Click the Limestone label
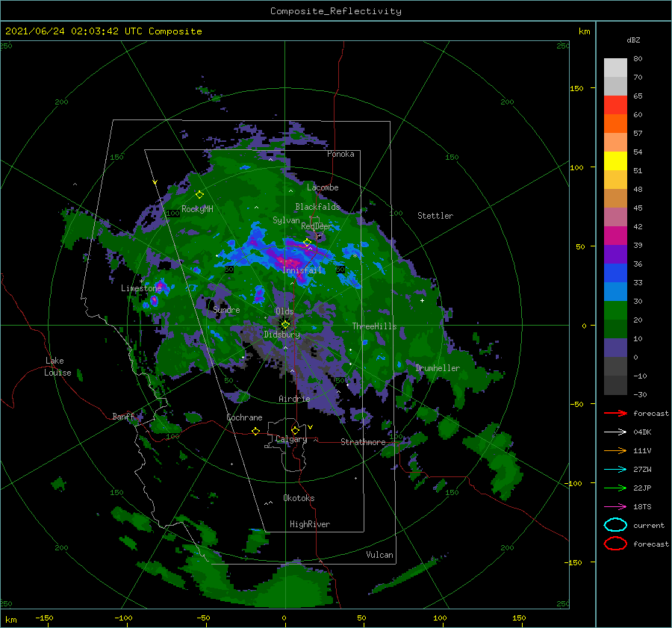Screen dimensions: 672x628 click(x=141, y=288)
